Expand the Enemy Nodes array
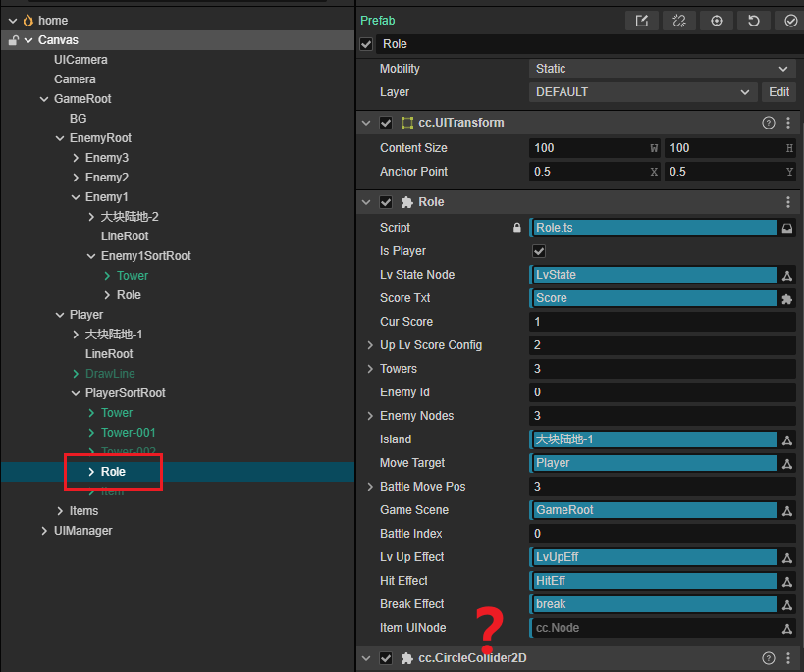The width and height of the screenshot is (804, 672). (x=370, y=416)
